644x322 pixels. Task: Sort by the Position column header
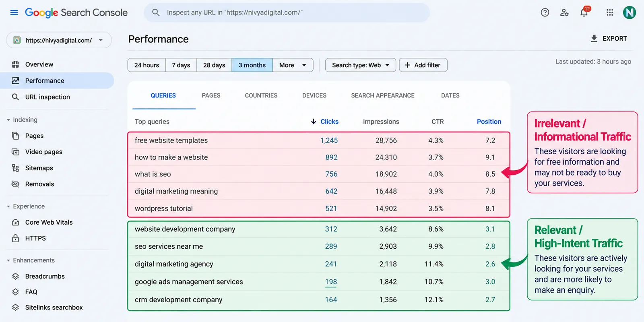(x=489, y=122)
